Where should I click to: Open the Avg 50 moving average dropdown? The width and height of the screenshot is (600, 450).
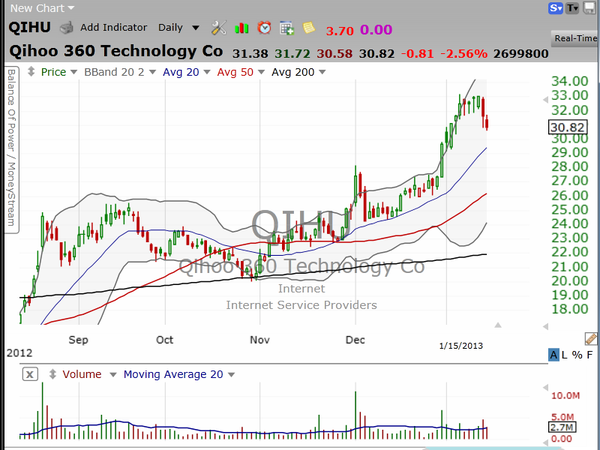(x=241, y=72)
